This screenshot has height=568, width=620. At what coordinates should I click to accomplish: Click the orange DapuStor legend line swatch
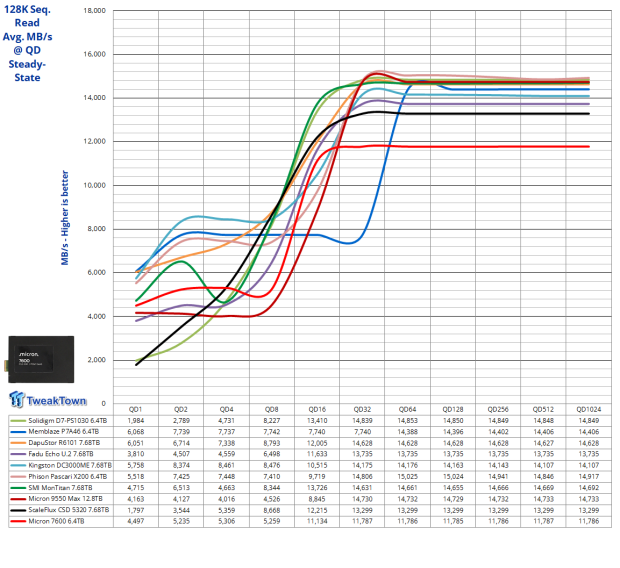coord(18,443)
